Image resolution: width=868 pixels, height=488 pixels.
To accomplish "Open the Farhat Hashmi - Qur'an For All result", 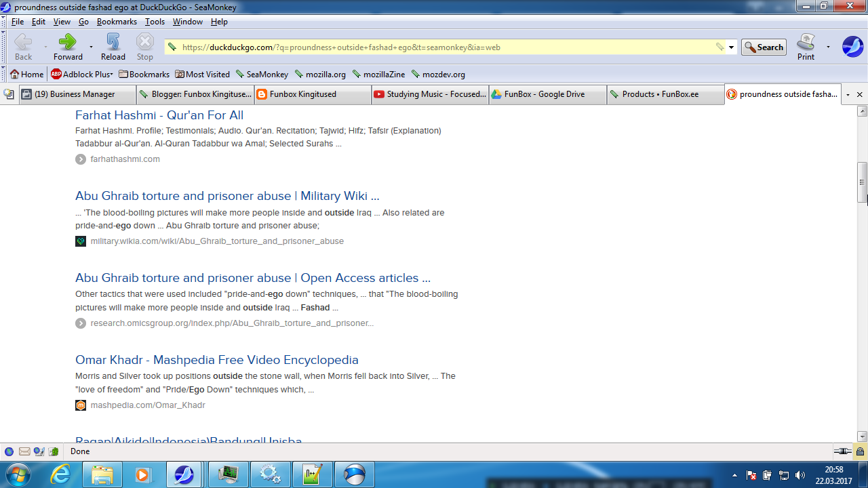I will (x=159, y=115).
